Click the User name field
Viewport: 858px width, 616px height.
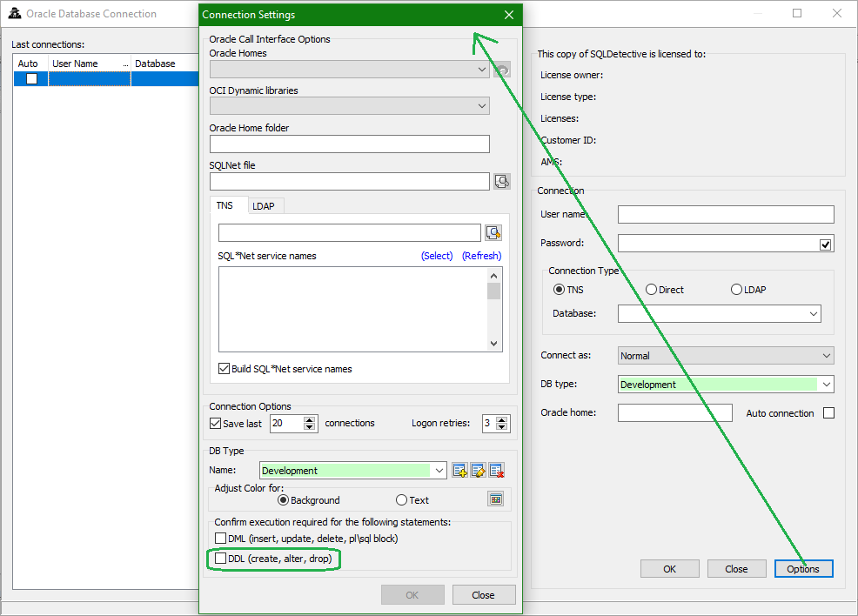[726, 214]
